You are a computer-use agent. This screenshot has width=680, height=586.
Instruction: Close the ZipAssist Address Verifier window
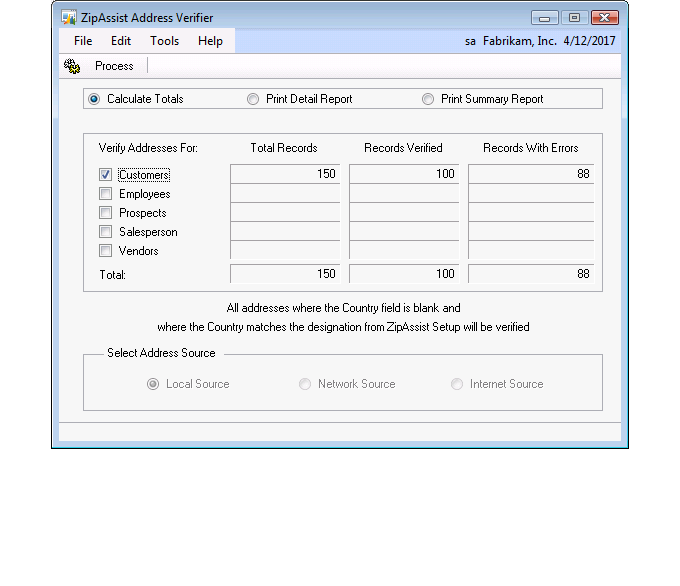point(605,18)
